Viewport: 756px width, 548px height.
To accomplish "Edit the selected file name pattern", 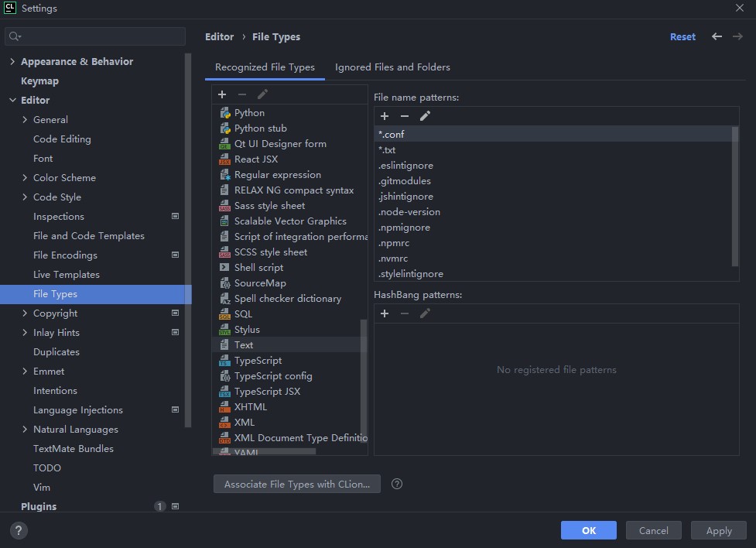I will (x=425, y=116).
